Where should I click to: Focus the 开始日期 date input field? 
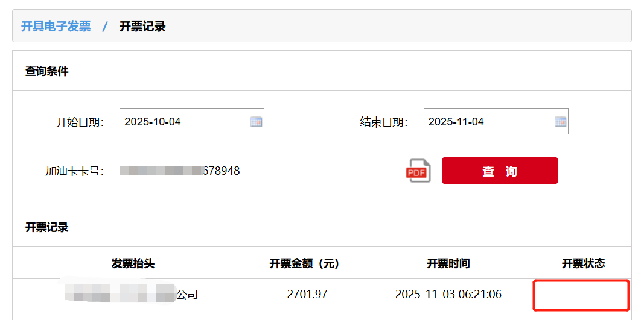184,122
